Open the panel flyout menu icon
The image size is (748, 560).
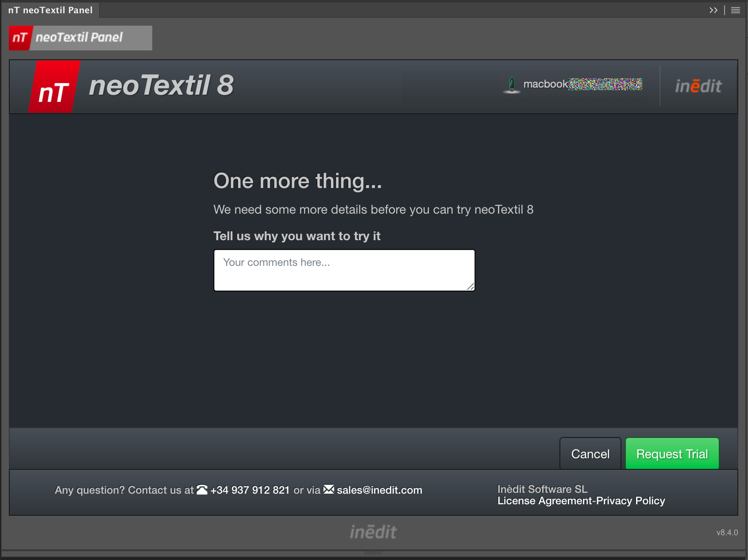click(736, 10)
